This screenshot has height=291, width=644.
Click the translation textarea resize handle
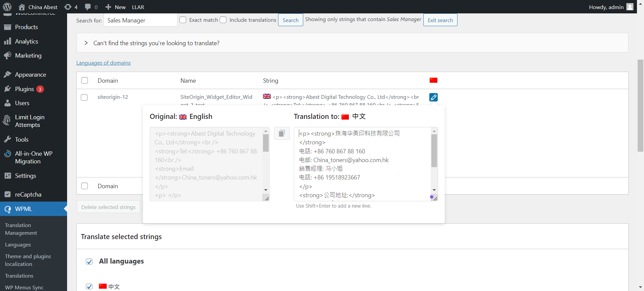435,199
